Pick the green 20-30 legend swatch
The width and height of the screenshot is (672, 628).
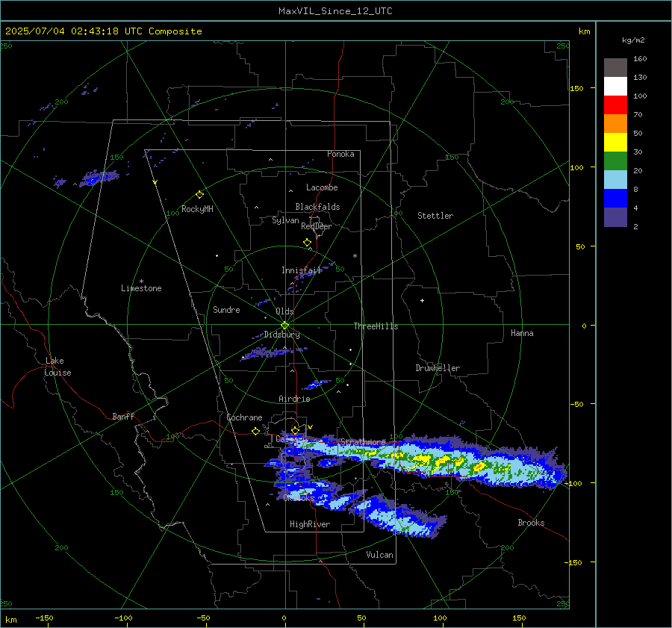(615, 161)
